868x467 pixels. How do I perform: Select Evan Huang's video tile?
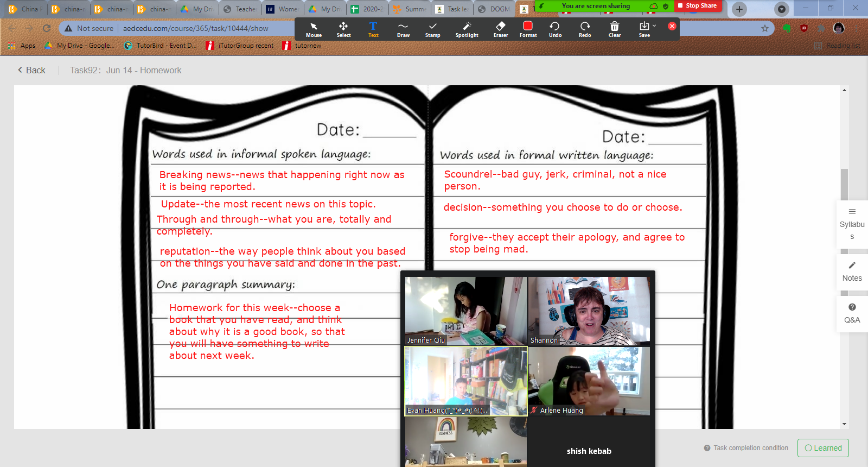pyautogui.click(x=465, y=381)
